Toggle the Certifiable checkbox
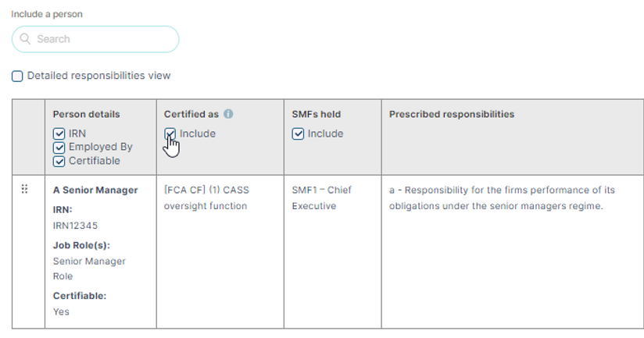This screenshot has height=338, width=644. pyautogui.click(x=59, y=162)
